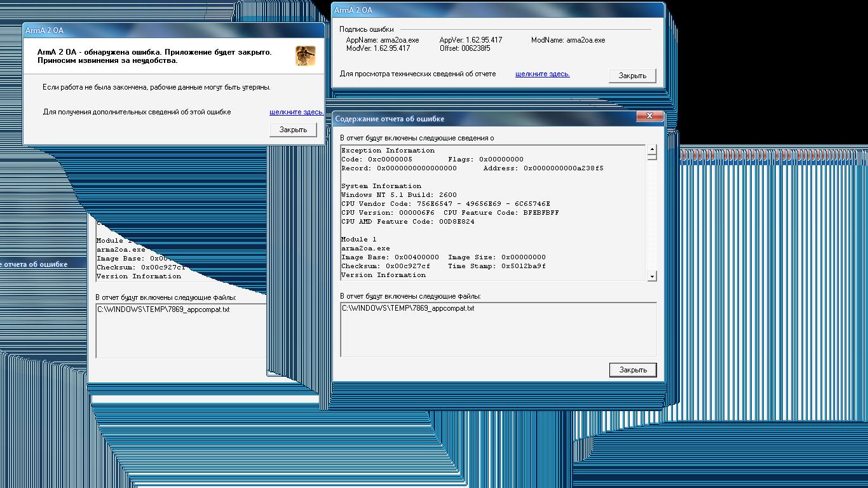Click the "System Information" line
Viewport: 868px width, 488px height.
tap(381, 186)
